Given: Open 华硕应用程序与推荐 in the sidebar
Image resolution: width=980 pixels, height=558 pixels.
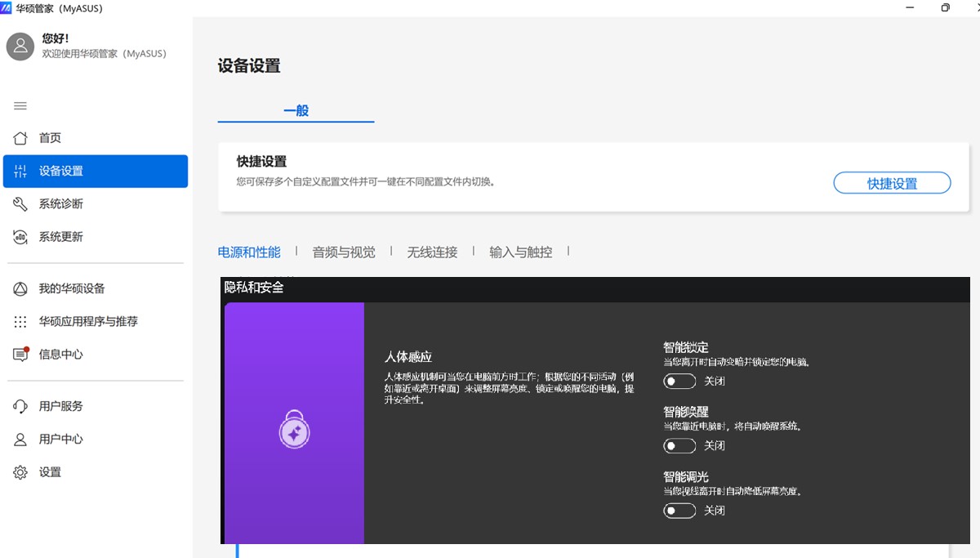Looking at the screenshot, I should [x=96, y=322].
